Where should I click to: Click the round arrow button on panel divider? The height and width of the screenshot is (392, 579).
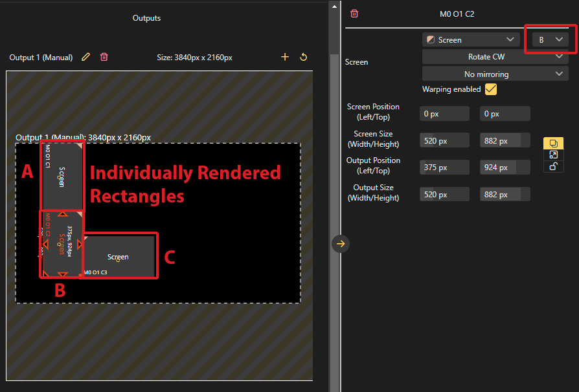click(x=341, y=243)
